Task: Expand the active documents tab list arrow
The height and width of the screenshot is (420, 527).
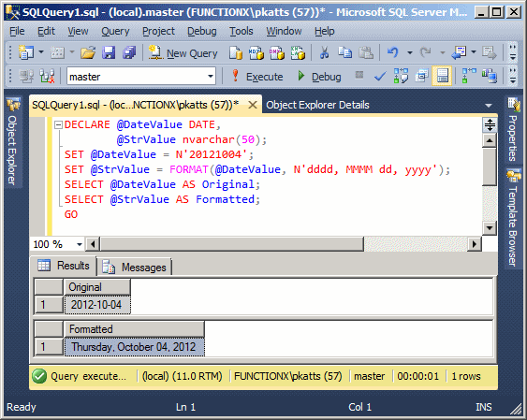Action: [489, 106]
